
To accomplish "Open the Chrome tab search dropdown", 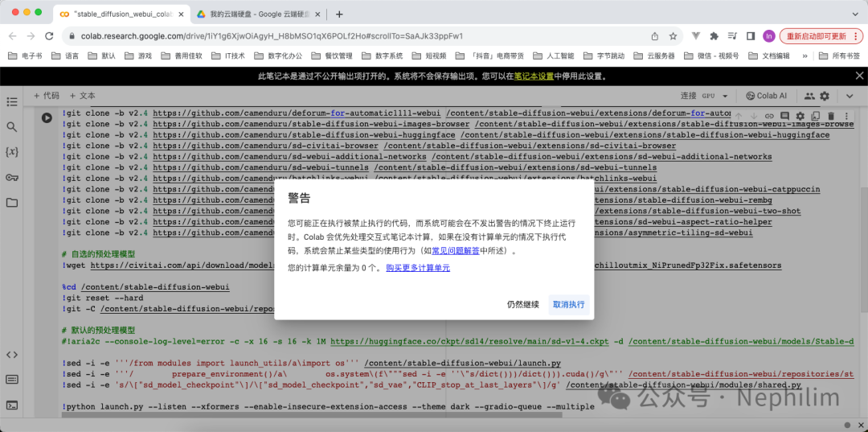I will (x=855, y=13).
